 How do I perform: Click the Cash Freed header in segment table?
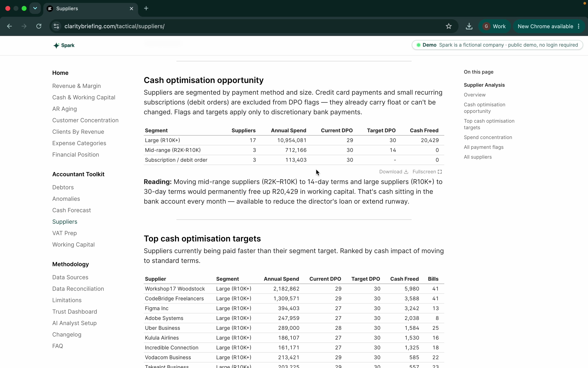424,130
